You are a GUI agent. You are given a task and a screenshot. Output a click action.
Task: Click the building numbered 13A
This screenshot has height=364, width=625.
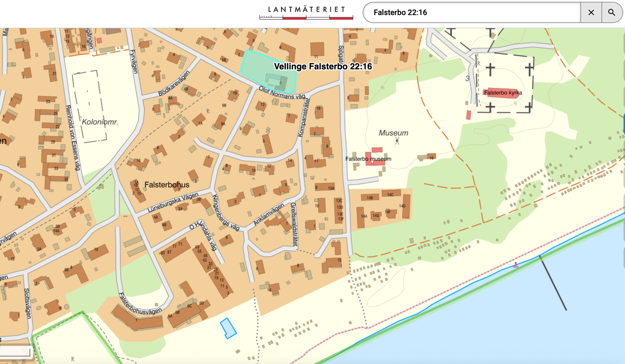[325, 187]
